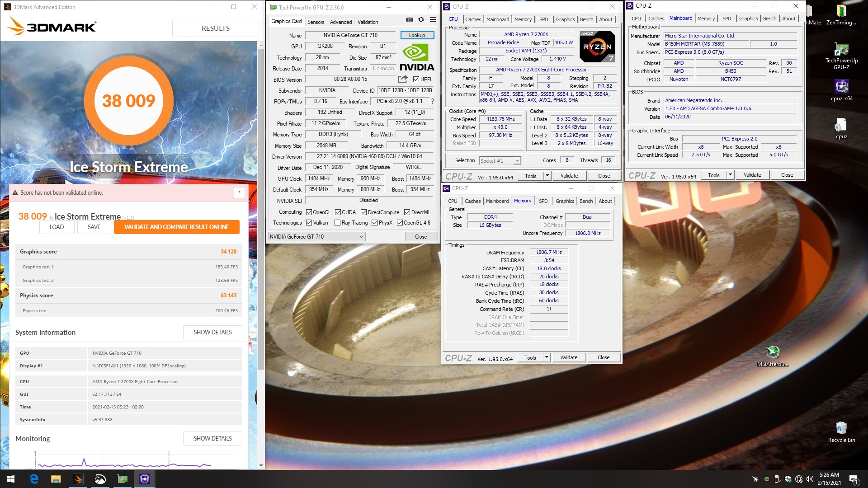
Task: Open the GPU-Z hamburger menu
Action: (x=433, y=20)
